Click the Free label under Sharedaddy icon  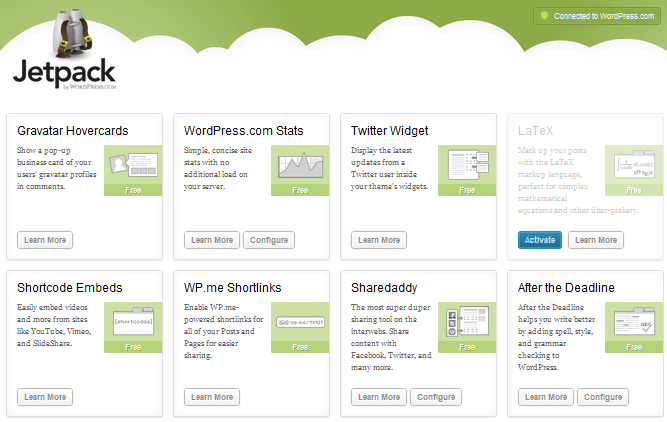tap(467, 347)
